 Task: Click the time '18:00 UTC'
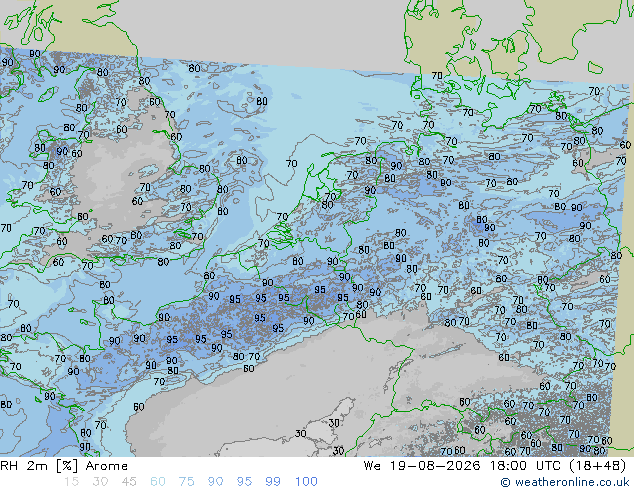525,466
